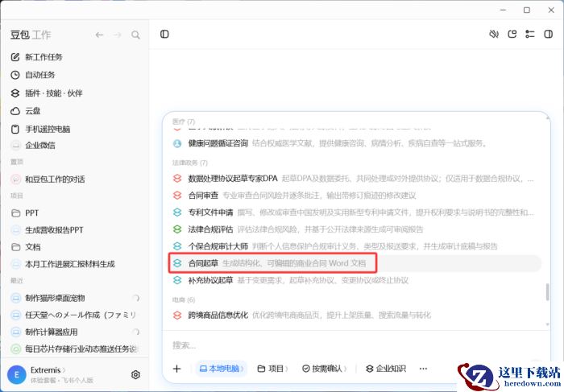Open 云盘 in sidebar
The image size is (564, 392).
pyautogui.click(x=33, y=111)
